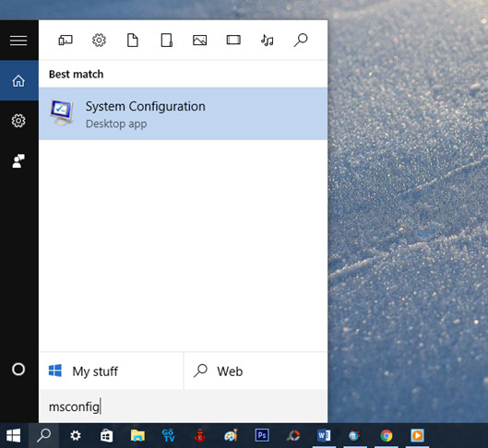Filter results by Documents icon
This screenshot has height=448, width=488.
pos(133,41)
